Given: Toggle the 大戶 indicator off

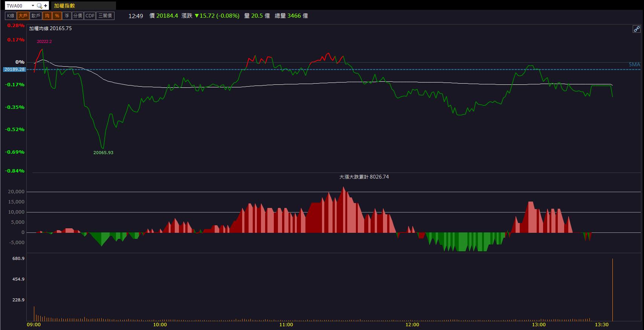Looking at the screenshot, I should pyautogui.click(x=23, y=16).
